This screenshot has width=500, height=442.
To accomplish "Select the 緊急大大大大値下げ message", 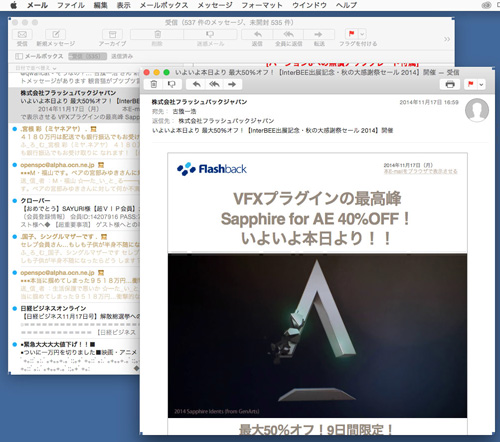I will (x=75, y=356).
